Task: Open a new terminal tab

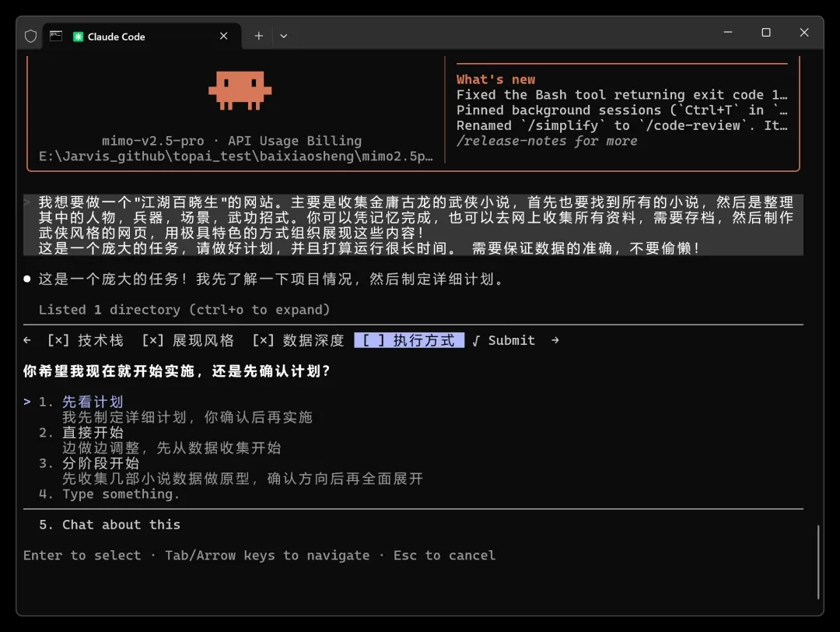Action: (259, 36)
